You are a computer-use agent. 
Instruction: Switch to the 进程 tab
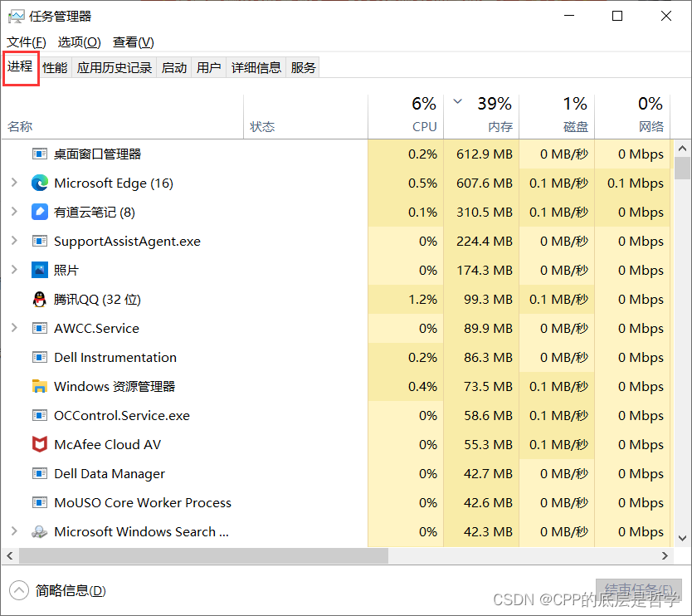pos(20,66)
